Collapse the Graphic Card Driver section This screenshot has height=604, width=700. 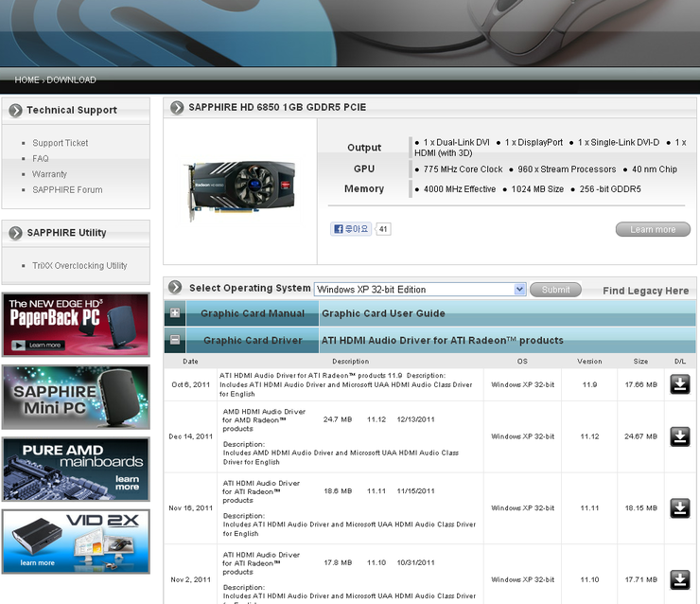(x=175, y=340)
